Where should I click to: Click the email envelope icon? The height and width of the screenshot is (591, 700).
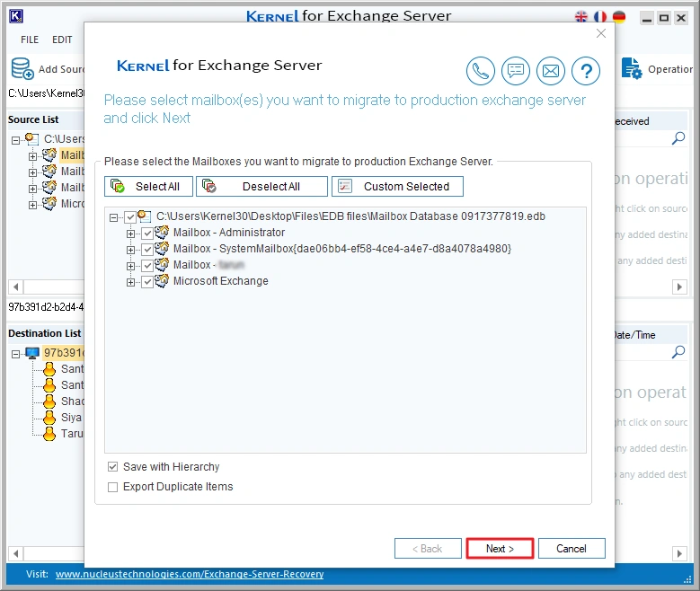[551, 71]
